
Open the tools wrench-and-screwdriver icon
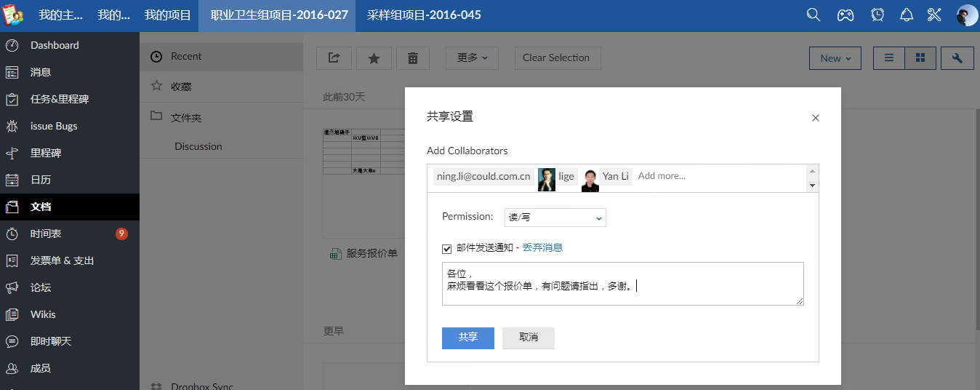tap(934, 15)
